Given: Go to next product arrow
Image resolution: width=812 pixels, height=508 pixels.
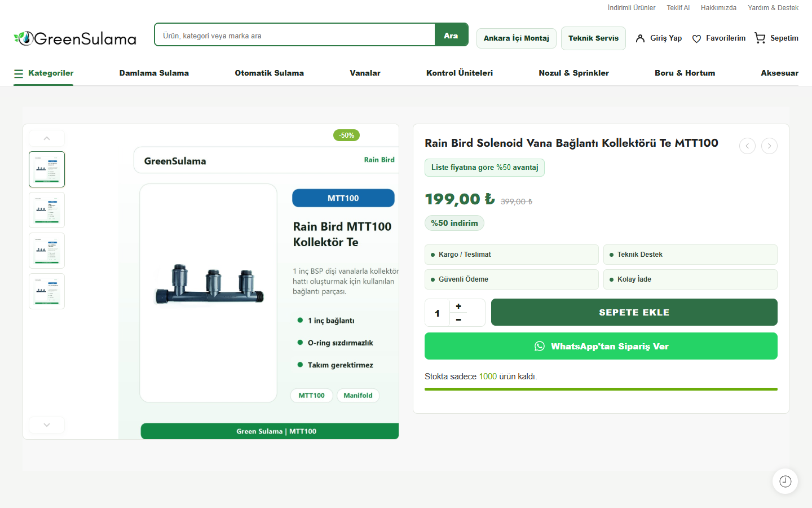Looking at the screenshot, I should 769,146.
